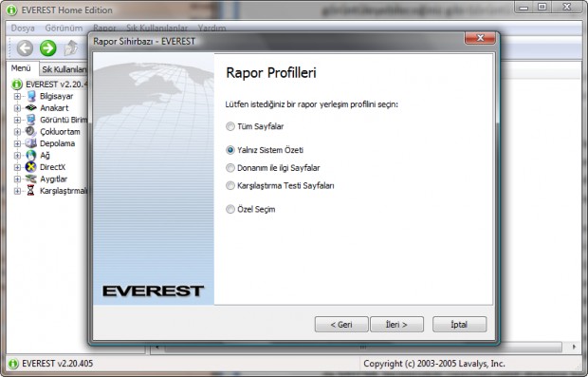Open the Görünüm menu in EVEREST window
This screenshot has width=588, height=377.
[x=64, y=28]
